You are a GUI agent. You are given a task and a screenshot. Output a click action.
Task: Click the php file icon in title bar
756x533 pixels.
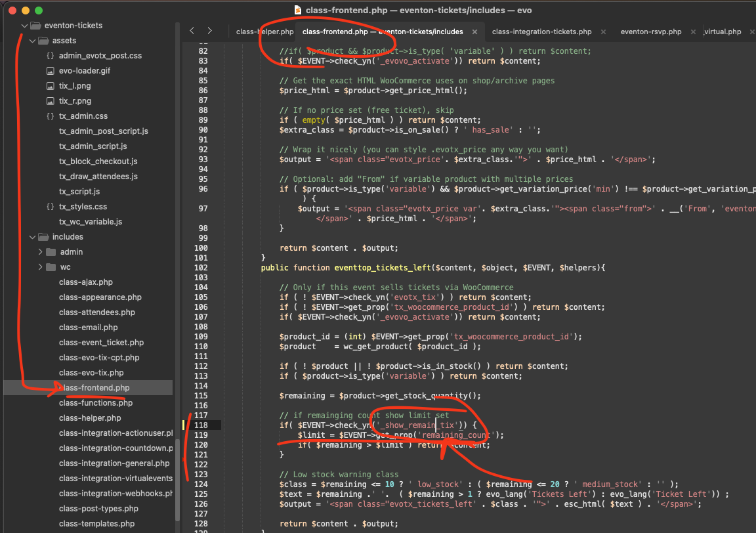[299, 11]
